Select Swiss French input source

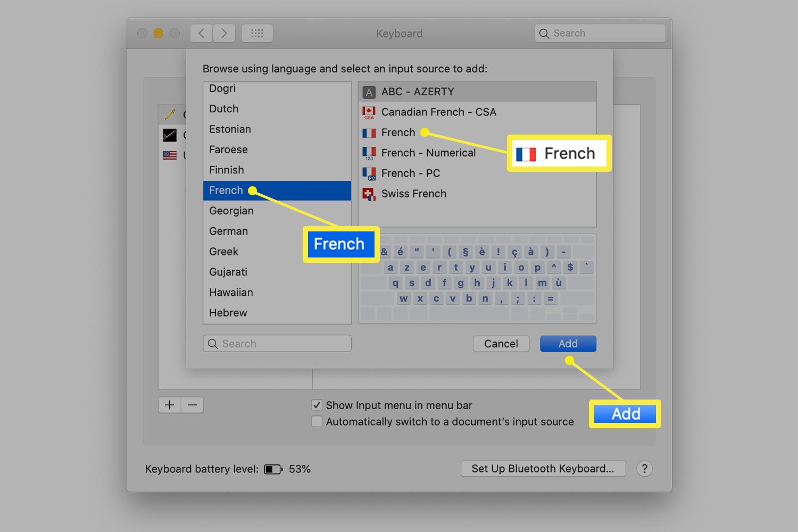[477, 194]
